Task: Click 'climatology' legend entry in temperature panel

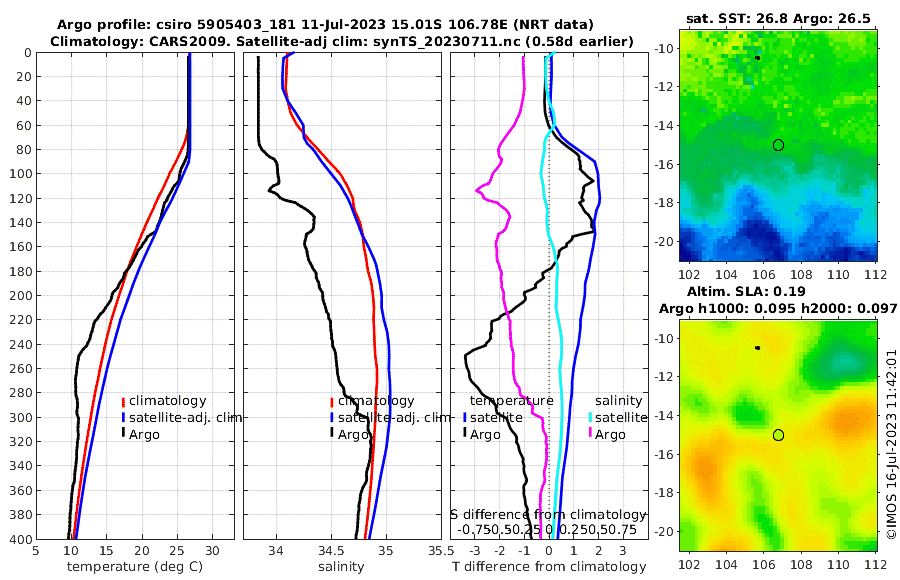Action: pyautogui.click(x=168, y=401)
